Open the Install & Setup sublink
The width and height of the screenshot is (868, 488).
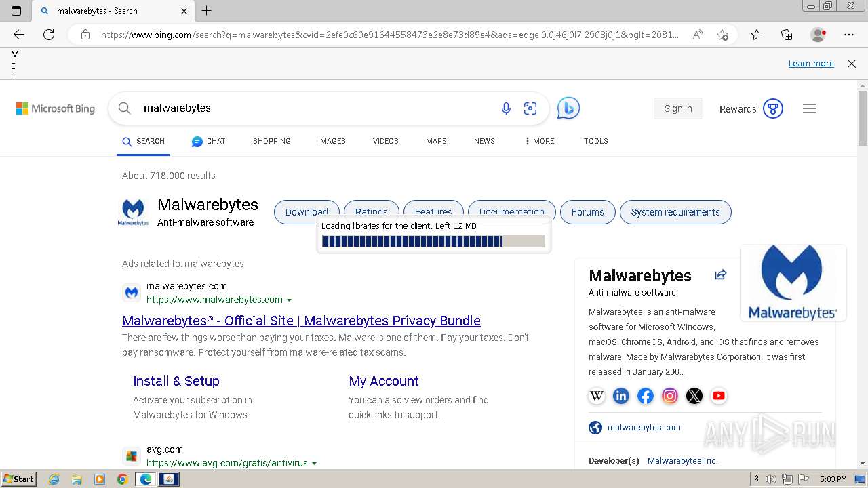[x=176, y=381]
